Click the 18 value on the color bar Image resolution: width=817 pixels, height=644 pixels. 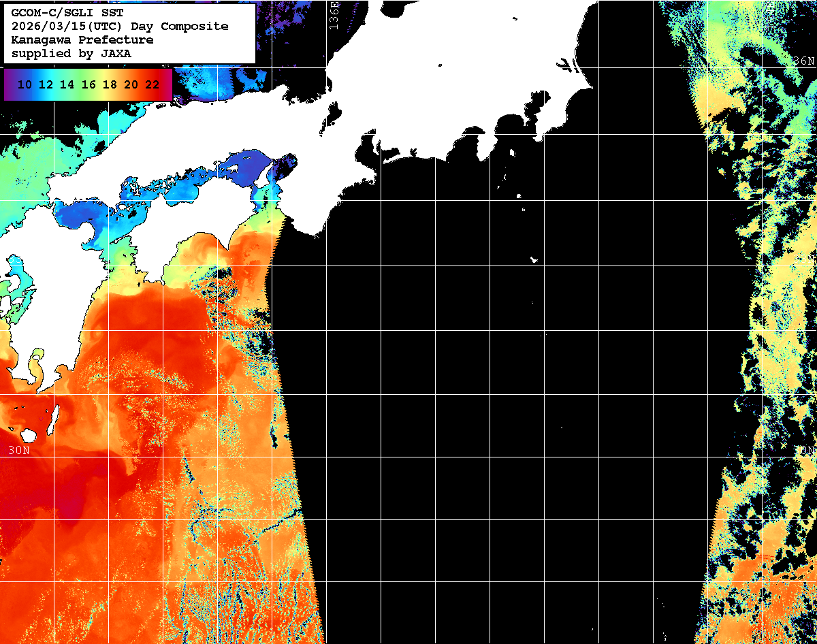tap(110, 85)
